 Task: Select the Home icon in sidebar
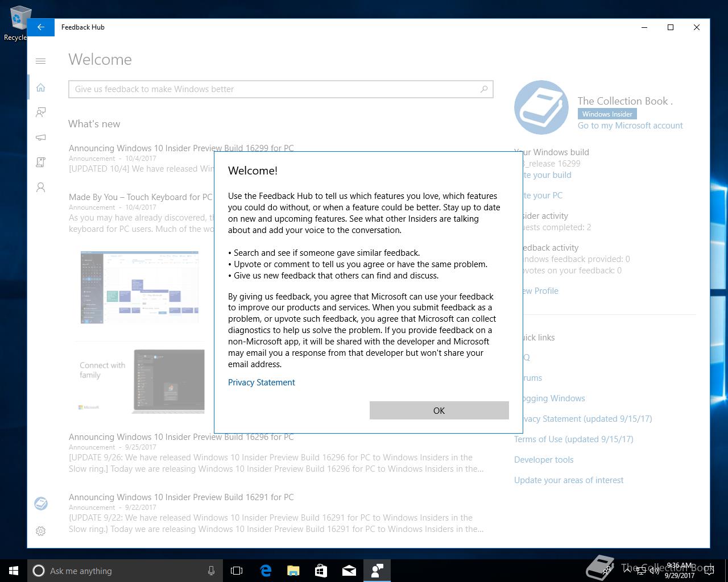point(41,88)
